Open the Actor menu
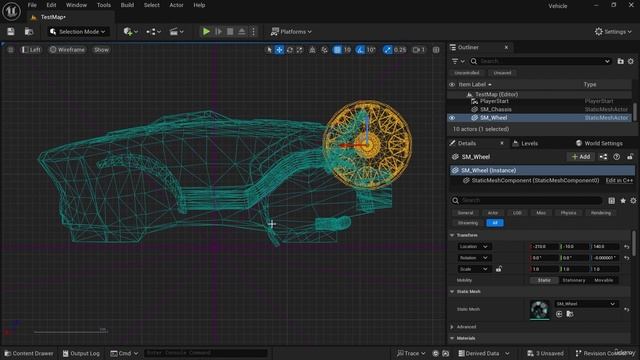The image size is (640, 360). pyautogui.click(x=176, y=5)
